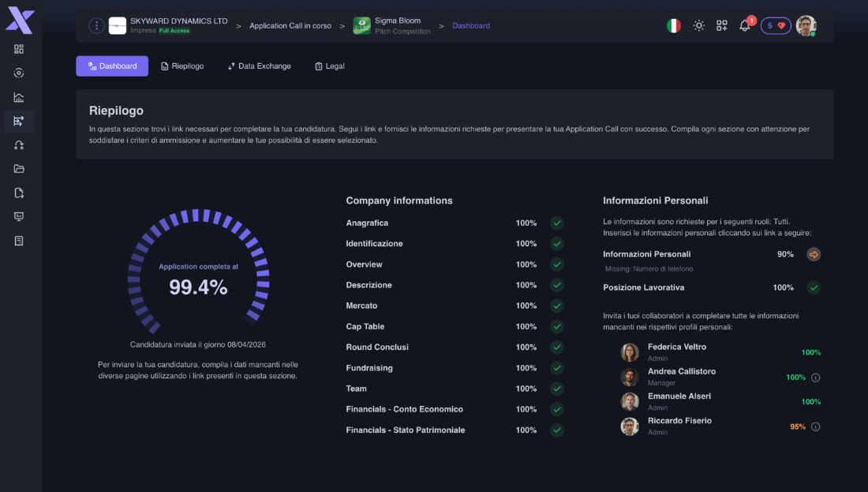Open the sidebar analytics chart icon

19,97
